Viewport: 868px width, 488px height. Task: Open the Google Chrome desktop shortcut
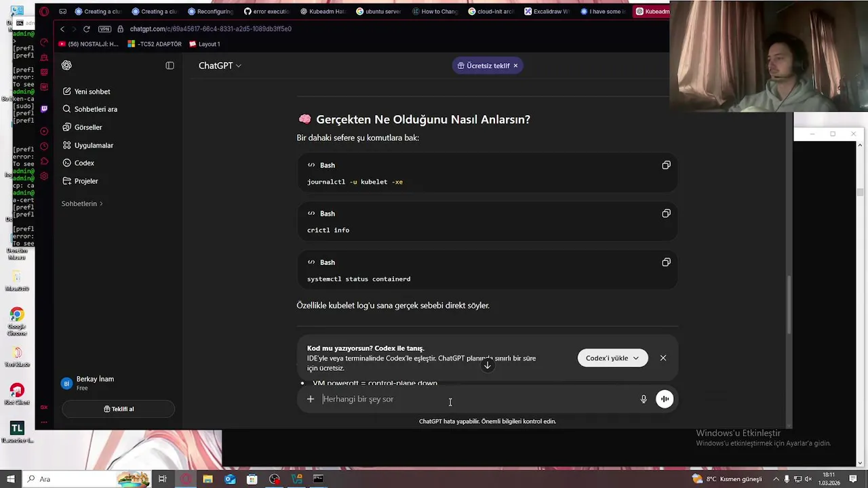[17, 321]
